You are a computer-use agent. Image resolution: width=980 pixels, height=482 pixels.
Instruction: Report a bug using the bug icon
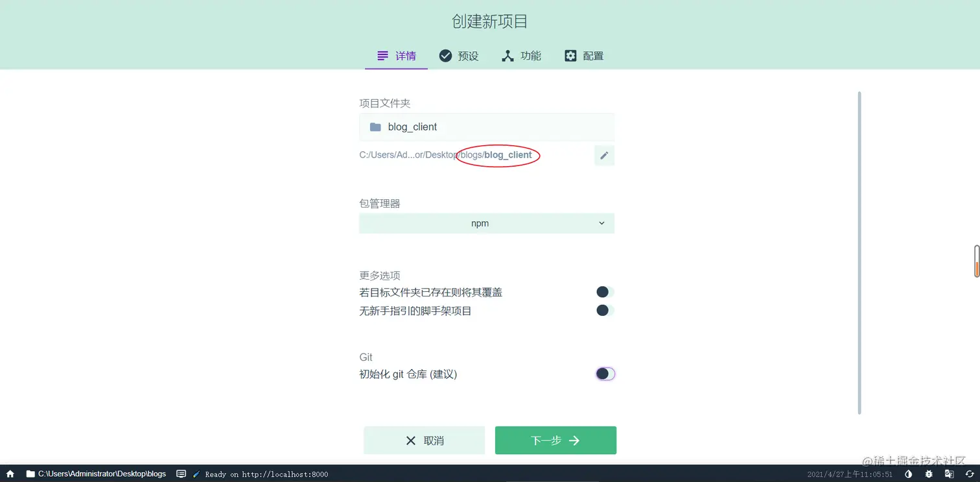(x=928, y=474)
